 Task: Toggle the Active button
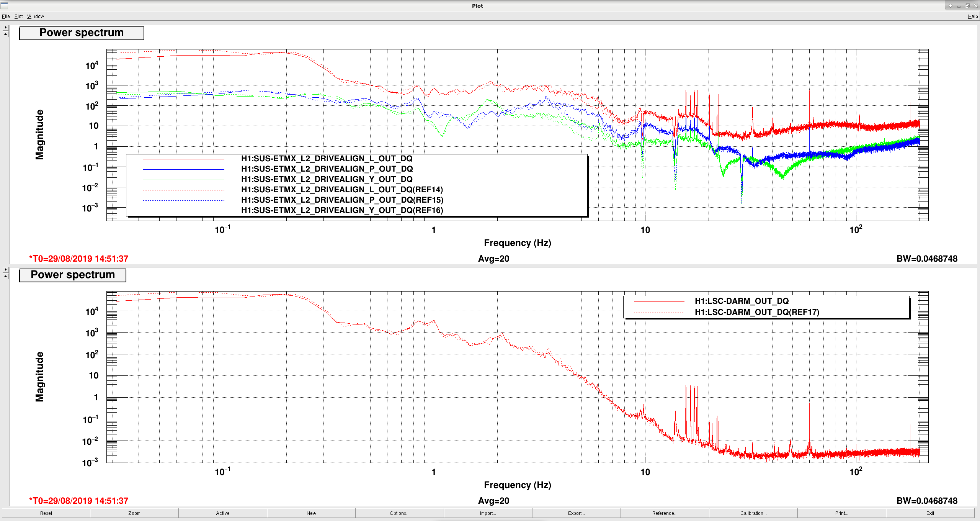tap(223, 513)
